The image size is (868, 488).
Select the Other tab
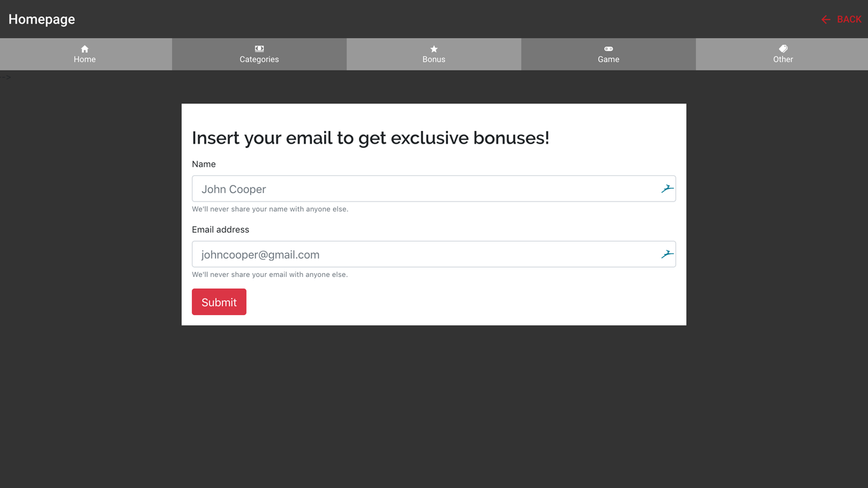pos(783,60)
